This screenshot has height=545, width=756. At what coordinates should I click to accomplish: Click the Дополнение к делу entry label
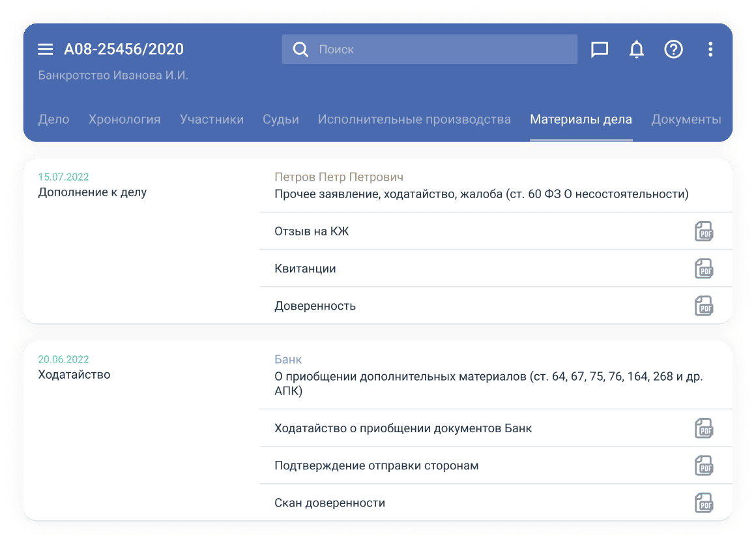tap(93, 192)
